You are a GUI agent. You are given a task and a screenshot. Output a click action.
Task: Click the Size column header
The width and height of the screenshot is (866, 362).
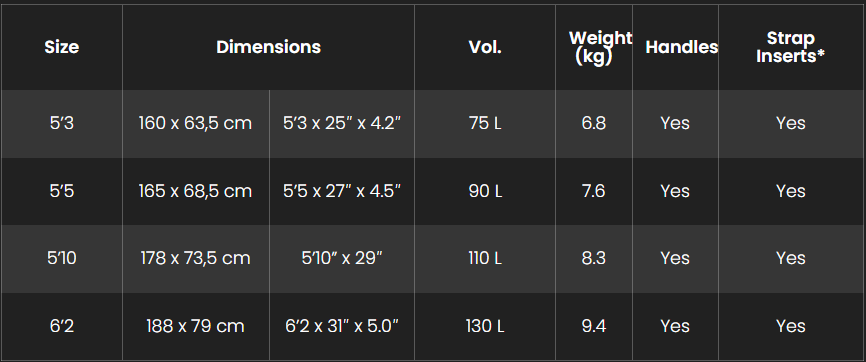[62, 47]
